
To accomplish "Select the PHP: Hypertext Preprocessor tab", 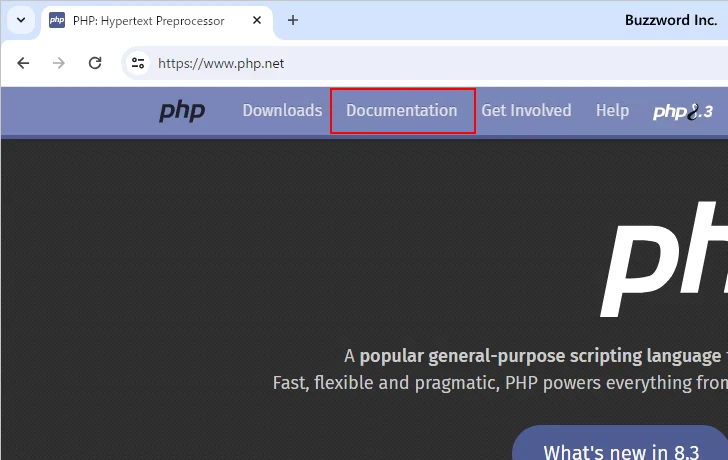I will [157, 21].
